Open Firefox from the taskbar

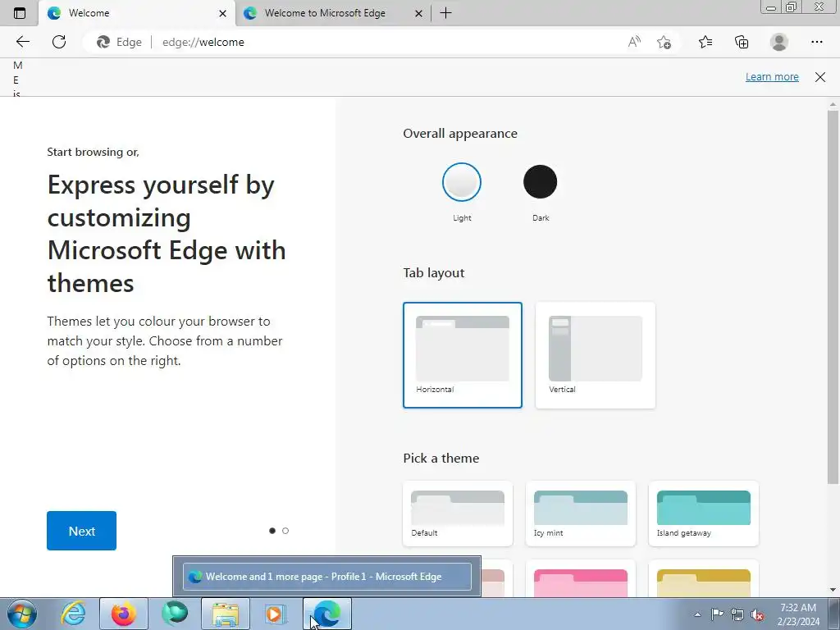coord(124,614)
